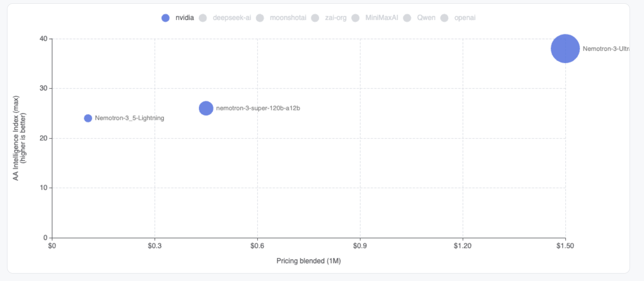Enable the zai-org legend series
The height and width of the screenshot is (281, 644).
click(329, 18)
